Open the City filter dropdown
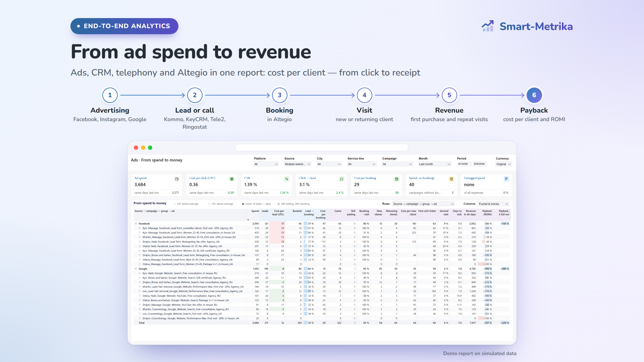644x362 pixels. [x=329, y=164]
